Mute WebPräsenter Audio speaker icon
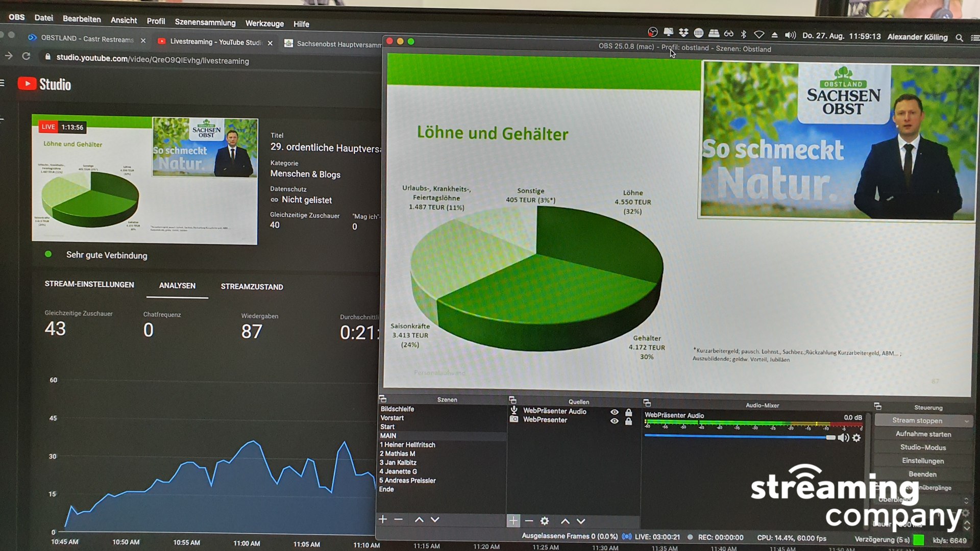The height and width of the screenshot is (551, 980). [843, 438]
